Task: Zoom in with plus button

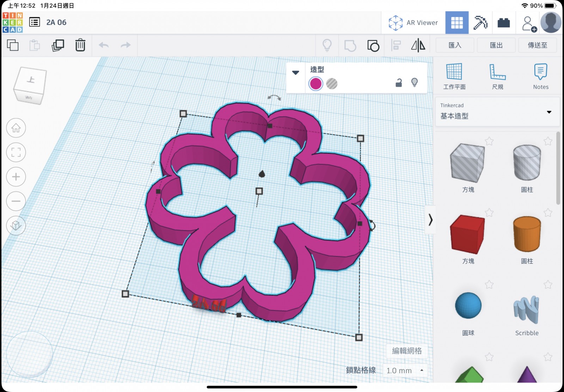Action: click(16, 177)
